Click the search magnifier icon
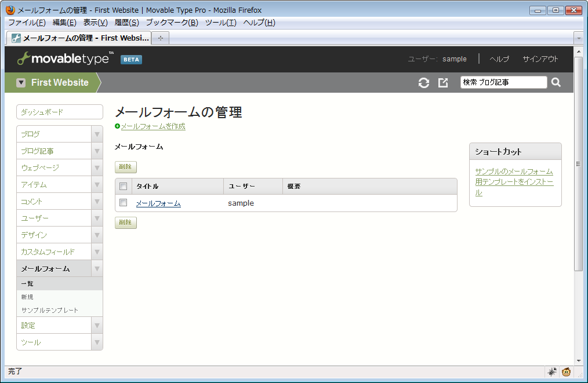This screenshot has height=383, width=588. (x=556, y=82)
